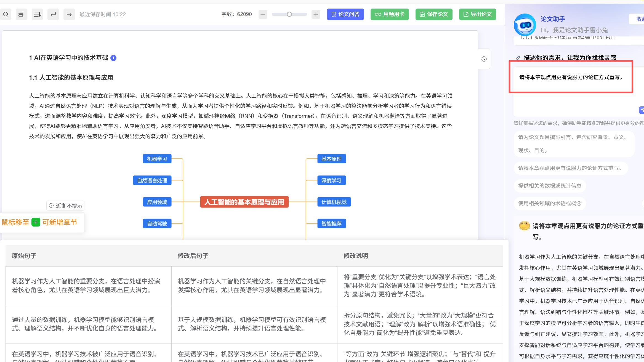Export the paper via 导出论文
The height and width of the screenshot is (362, 644).
pyautogui.click(x=477, y=14)
